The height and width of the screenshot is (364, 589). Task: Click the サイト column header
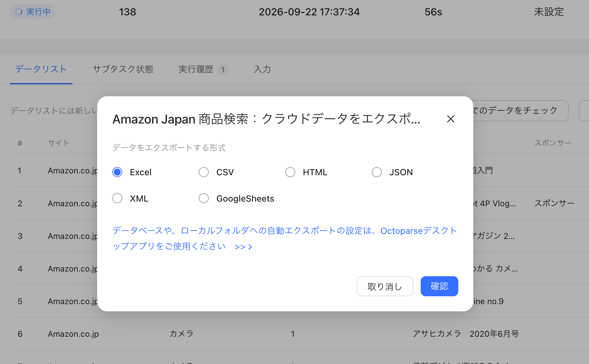(x=58, y=143)
